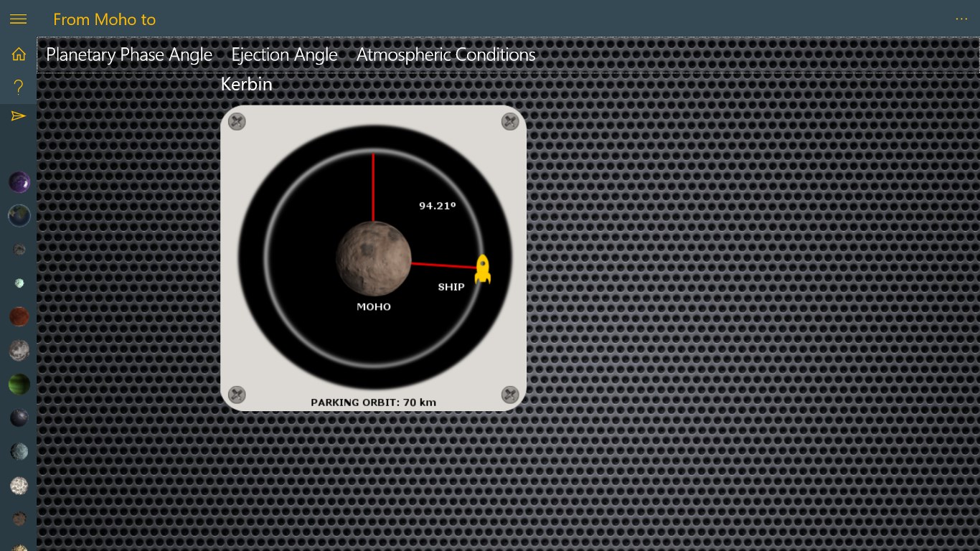The width and height of the screenshot is (980, 551).
Task: Open the hamburger navigation menu
Action: [18, 19]
